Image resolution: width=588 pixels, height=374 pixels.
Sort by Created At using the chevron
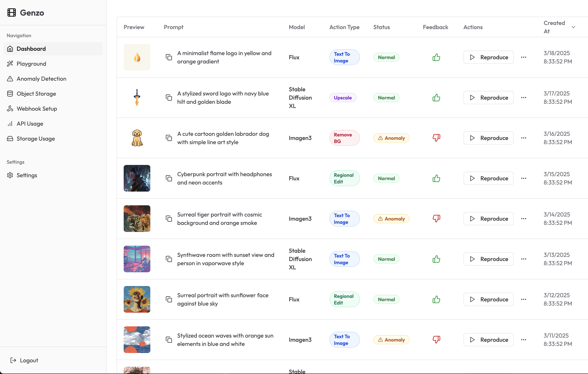[x=573, y=27]
